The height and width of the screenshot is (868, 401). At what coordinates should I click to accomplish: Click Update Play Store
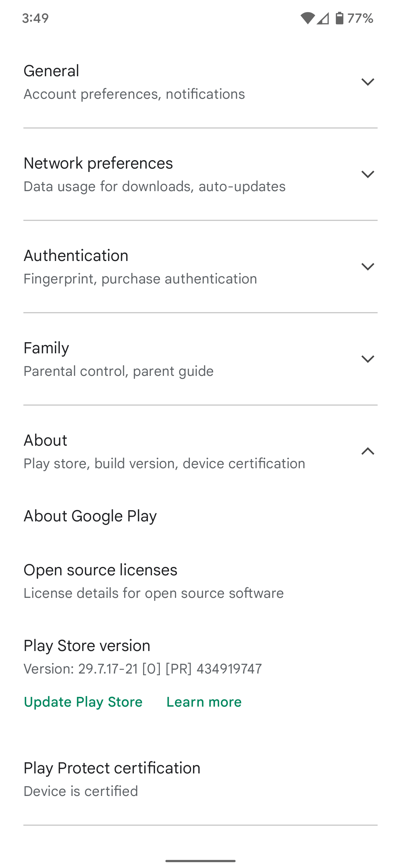tap(83, 702)
